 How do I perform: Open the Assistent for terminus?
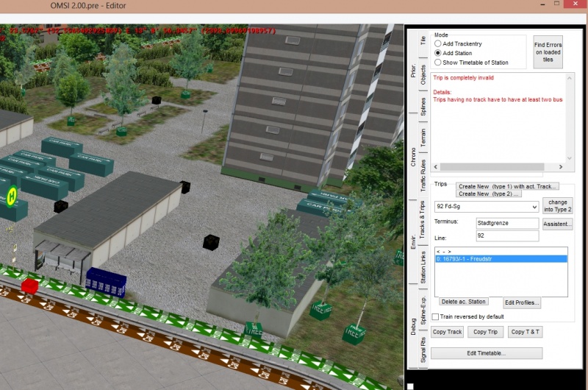tap(558, 224)
